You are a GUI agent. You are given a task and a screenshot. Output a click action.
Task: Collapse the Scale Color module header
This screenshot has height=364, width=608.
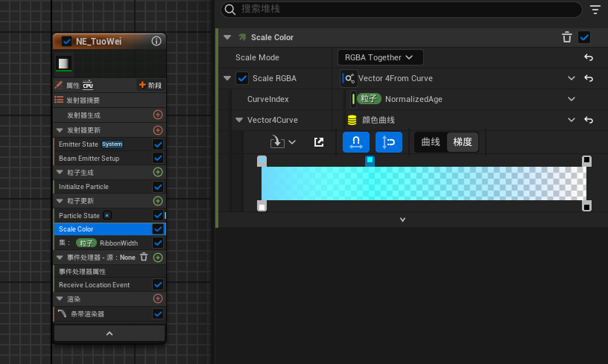pyautogui.click(x=227, y=37)
